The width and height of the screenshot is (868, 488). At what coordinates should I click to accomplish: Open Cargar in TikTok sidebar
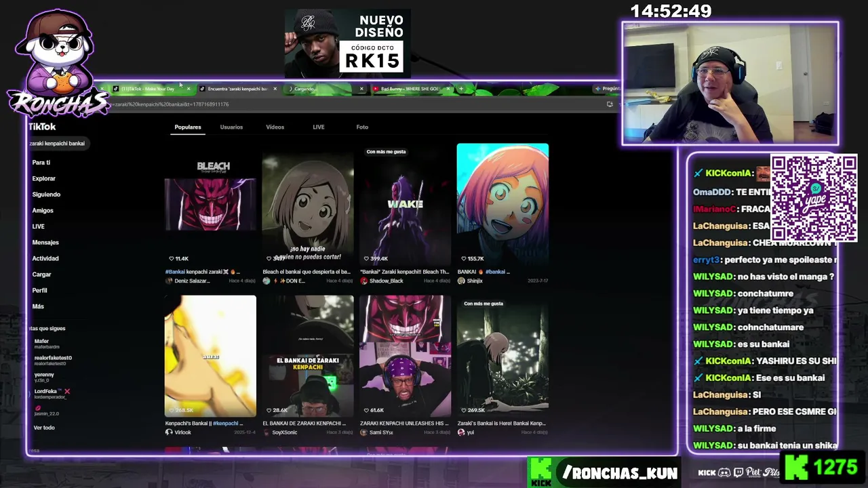[x=41, y=274]
